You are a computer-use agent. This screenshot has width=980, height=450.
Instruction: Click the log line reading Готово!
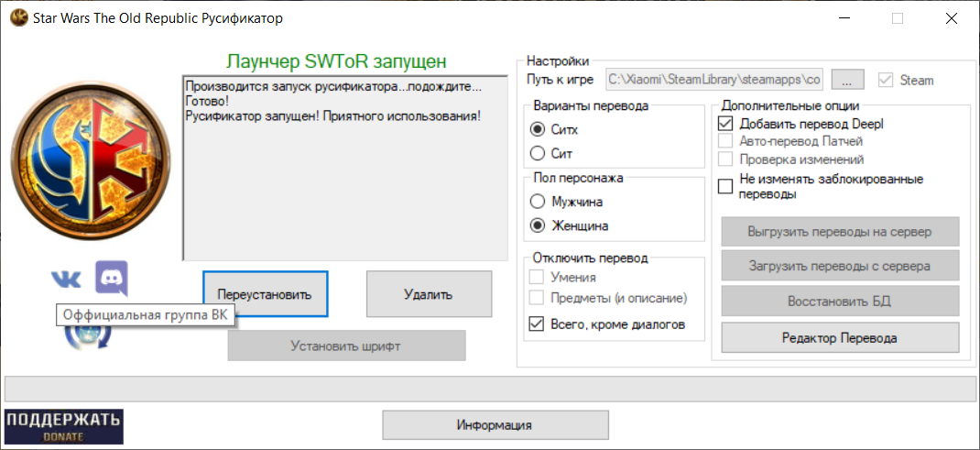pyautogui.click(x=208, y=100)
